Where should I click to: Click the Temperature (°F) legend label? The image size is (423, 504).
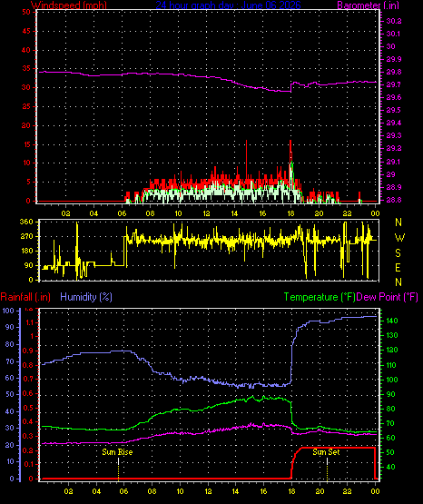click(320, 297)
